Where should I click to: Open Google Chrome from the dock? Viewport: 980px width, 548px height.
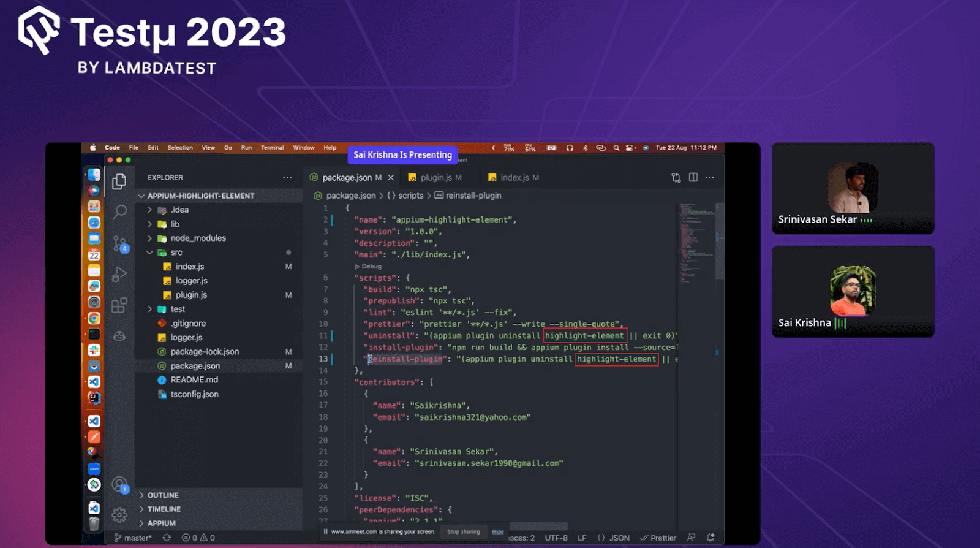[94, 318]
